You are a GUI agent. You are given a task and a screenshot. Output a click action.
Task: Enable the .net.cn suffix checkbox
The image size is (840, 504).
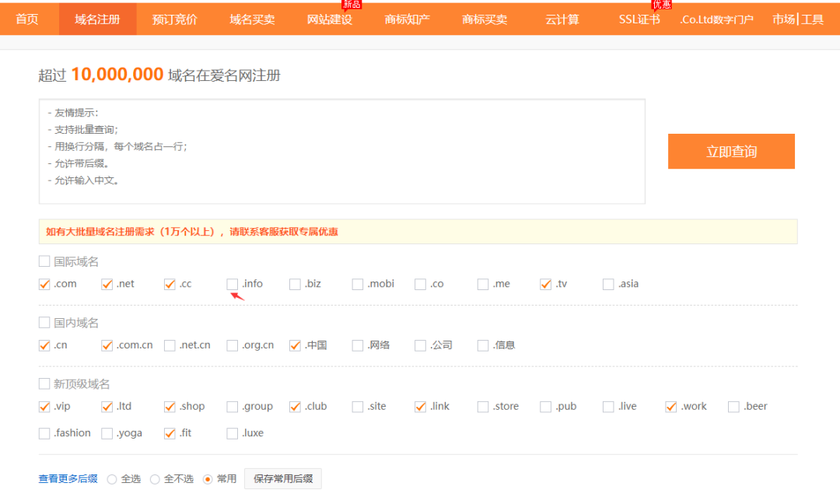click(x=170, y=345)
